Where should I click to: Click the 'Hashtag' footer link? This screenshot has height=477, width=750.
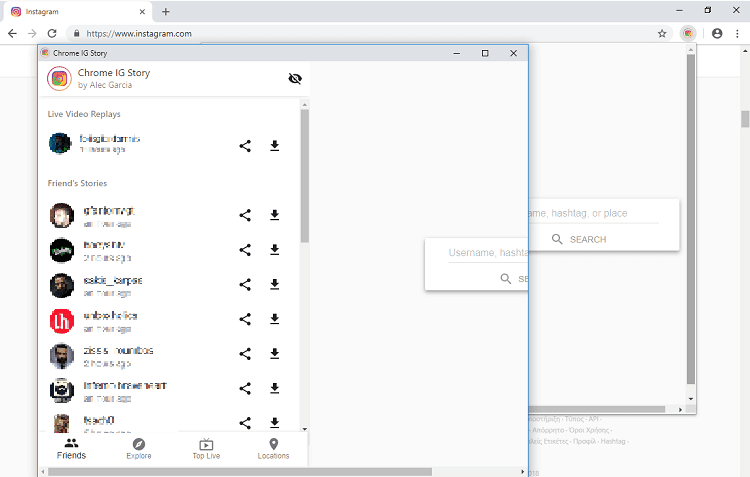(x=613, y=441)
